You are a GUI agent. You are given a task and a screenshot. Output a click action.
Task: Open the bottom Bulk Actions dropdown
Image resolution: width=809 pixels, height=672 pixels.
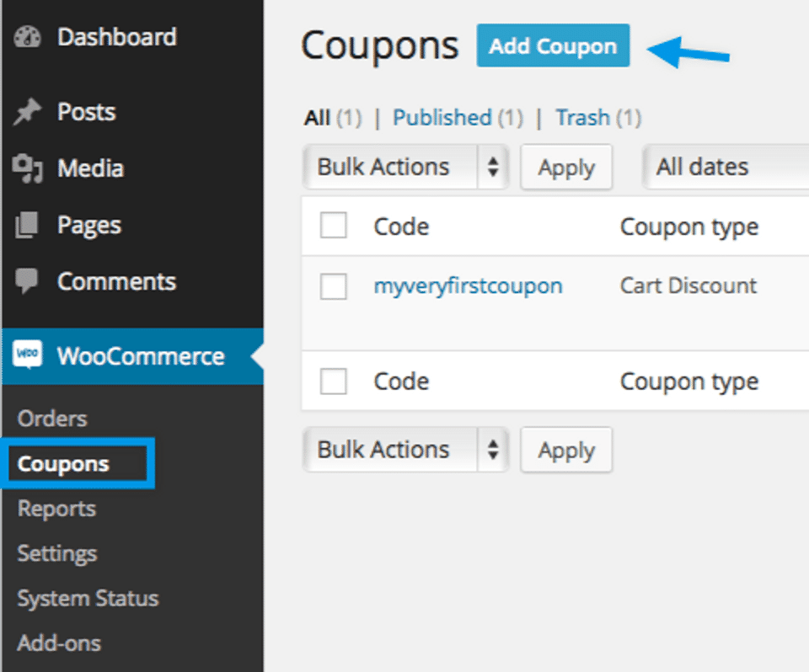[x=405, y=450]
